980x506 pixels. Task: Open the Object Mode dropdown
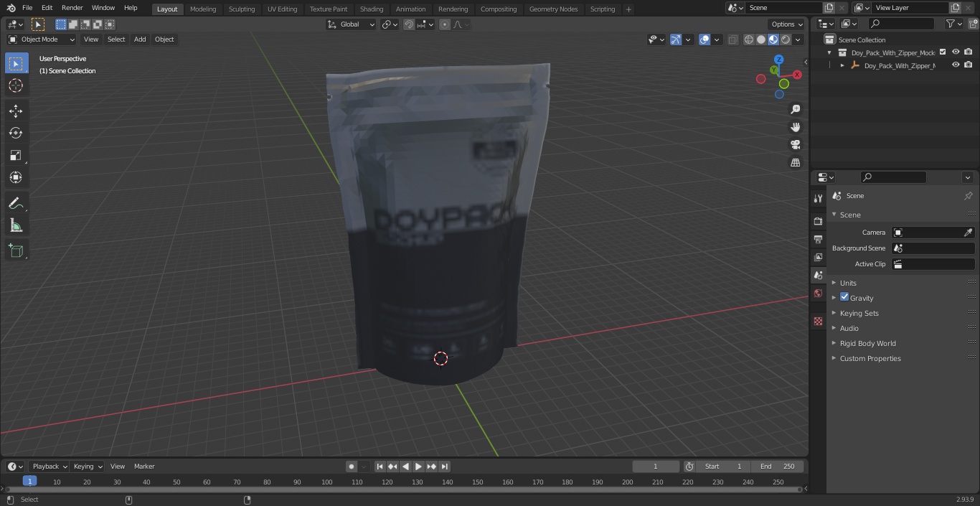click(42, 39)
